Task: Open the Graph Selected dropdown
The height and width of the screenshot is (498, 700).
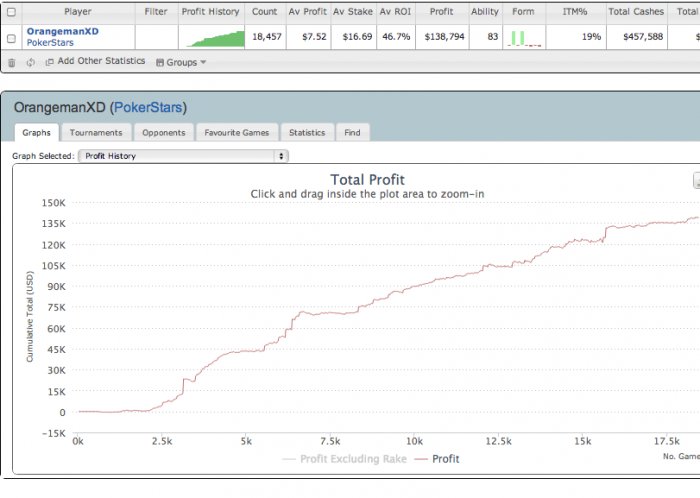Action: tap(184, 156)
